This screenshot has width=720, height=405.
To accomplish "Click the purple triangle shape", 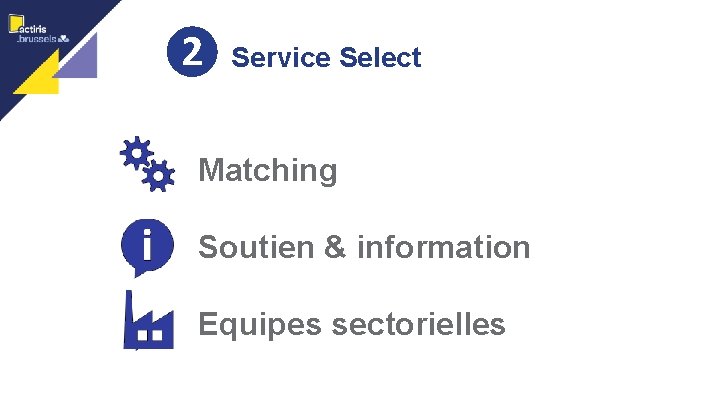I will coord(82,60).
